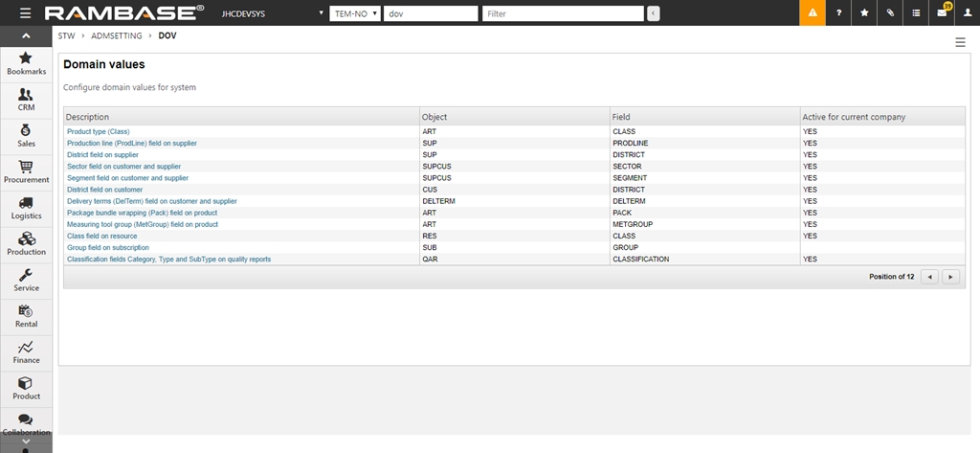Expand the JHCDEVSYS system dropdown arrow
Viewport: 980px width, 453px height.
coord(320,13)
